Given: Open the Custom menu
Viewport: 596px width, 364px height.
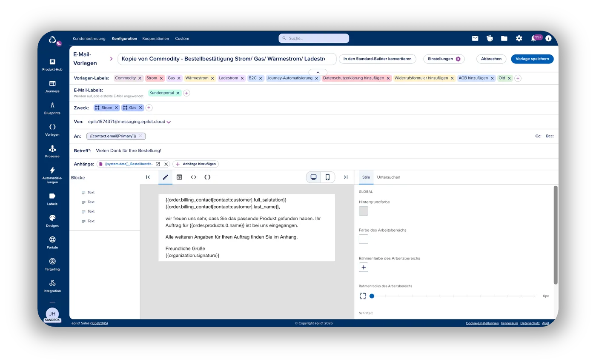Looking at the screenshot, I should [182, 38].
